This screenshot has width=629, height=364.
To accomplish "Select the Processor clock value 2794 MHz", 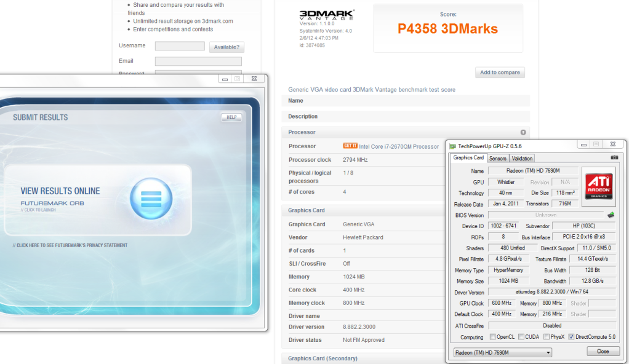I will point(355,159).
